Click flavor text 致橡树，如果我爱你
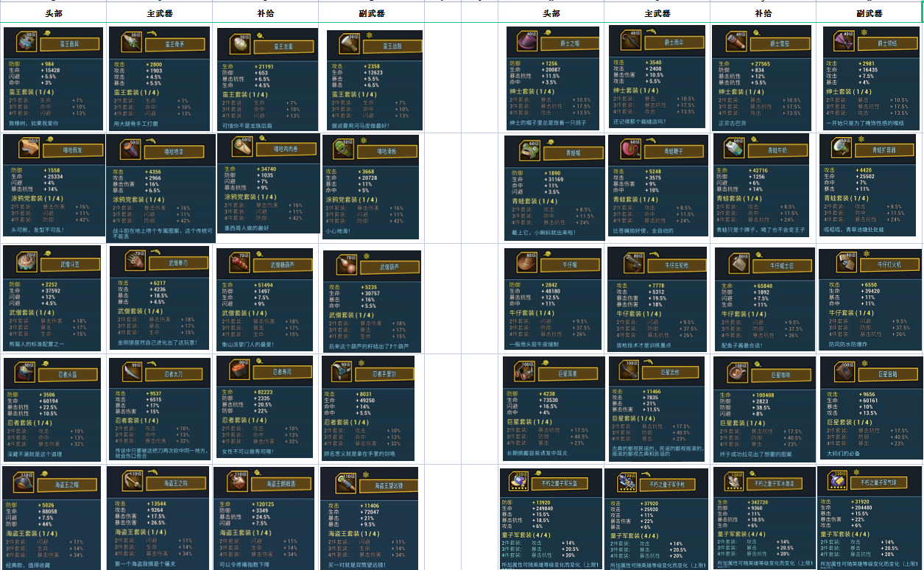This screenshot has height=570, width=924. pyautogui.click(x=34, y=124)
